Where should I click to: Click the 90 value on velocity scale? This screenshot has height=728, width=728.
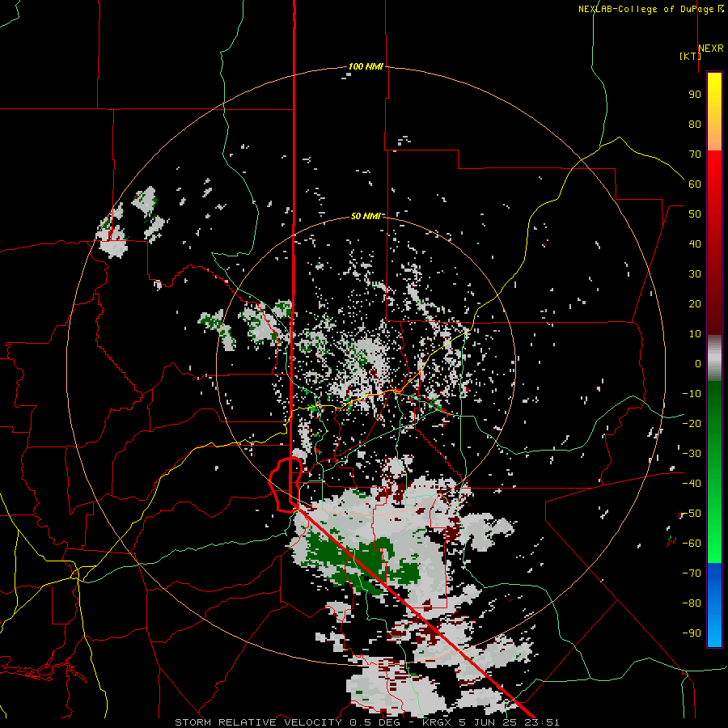(695, 95)
